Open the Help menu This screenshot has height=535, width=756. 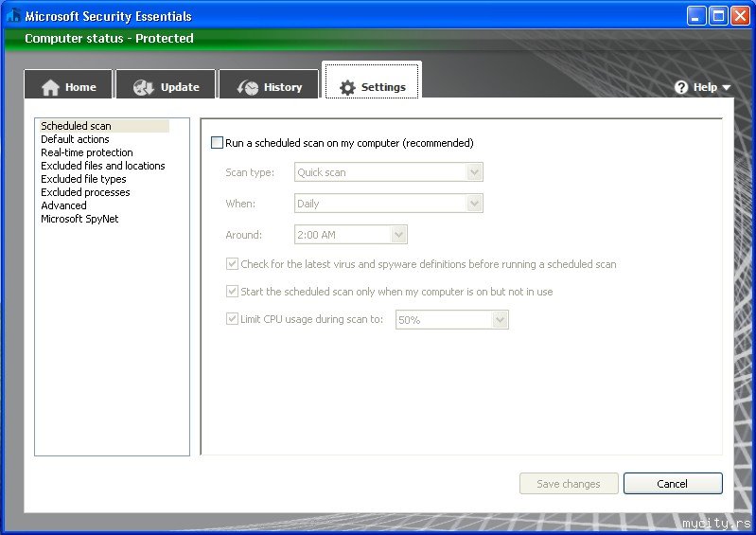pyautogui.click(x=703, y=87)
